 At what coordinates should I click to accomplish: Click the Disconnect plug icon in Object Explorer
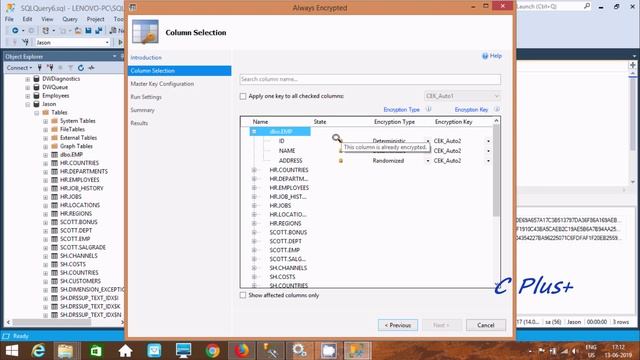pyautogui.click(x=50, y=68)
